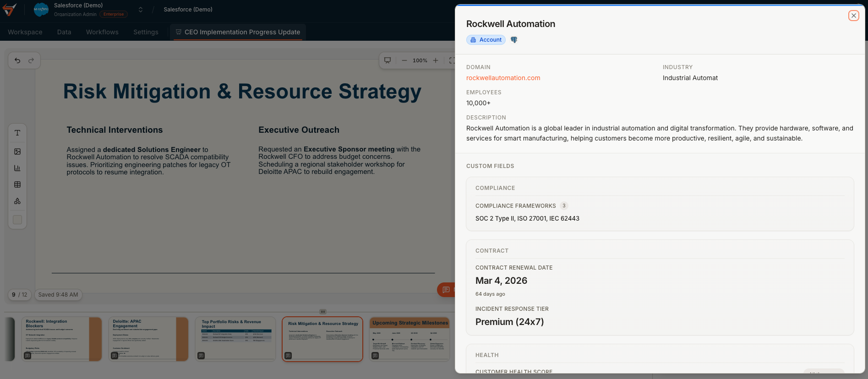Click the Rockwell Automation description paragraph
868x379 pixels.
click(x=660, y=133)
